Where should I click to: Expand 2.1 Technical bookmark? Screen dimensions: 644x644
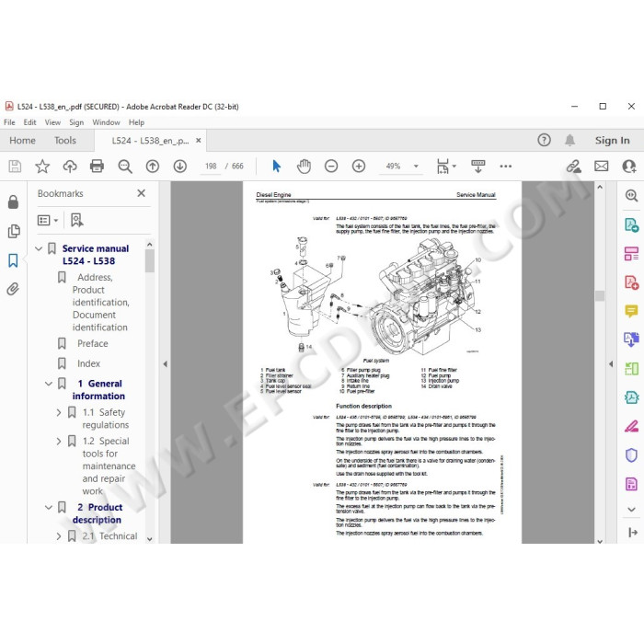pos(59,536)
